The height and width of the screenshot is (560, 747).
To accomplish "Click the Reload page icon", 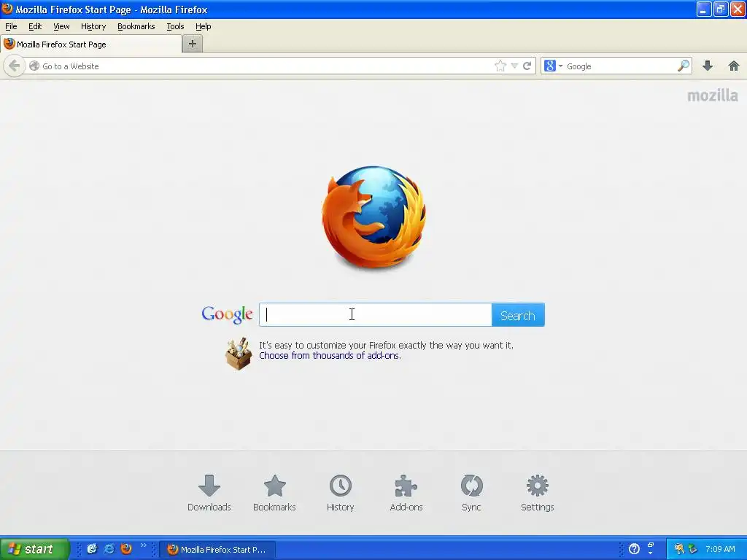I will [527, 66].
